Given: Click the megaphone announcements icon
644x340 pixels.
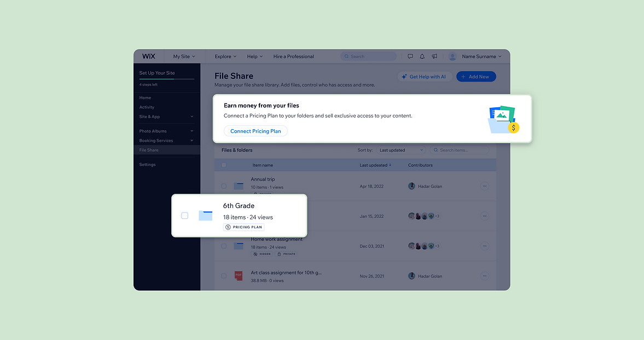Looking at the screenshot, I should [x=434, y=56].
